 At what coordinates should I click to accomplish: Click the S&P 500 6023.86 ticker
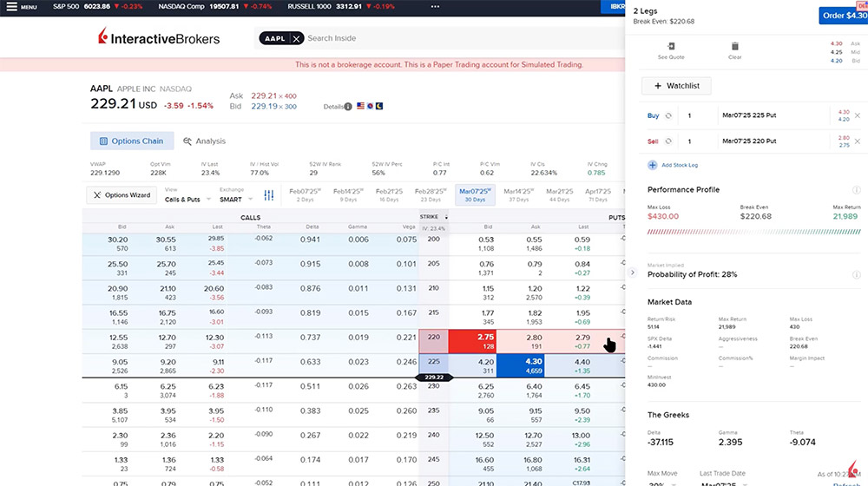coord(97,7)
